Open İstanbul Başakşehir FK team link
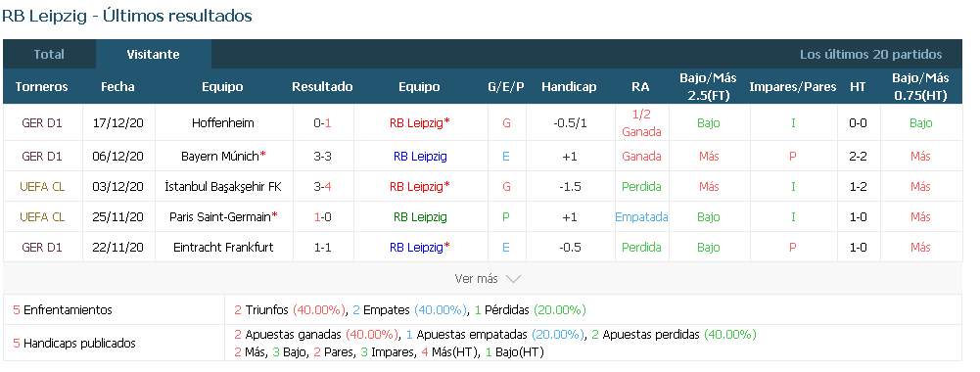The image size is (980, 372). 223,186
